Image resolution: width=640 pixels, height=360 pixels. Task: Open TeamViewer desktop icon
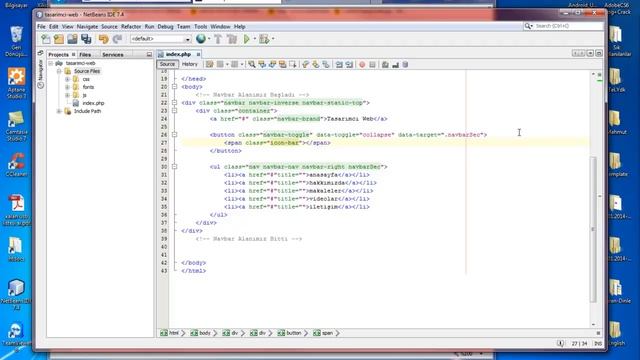pyautogui.click(x=16, y=337)
